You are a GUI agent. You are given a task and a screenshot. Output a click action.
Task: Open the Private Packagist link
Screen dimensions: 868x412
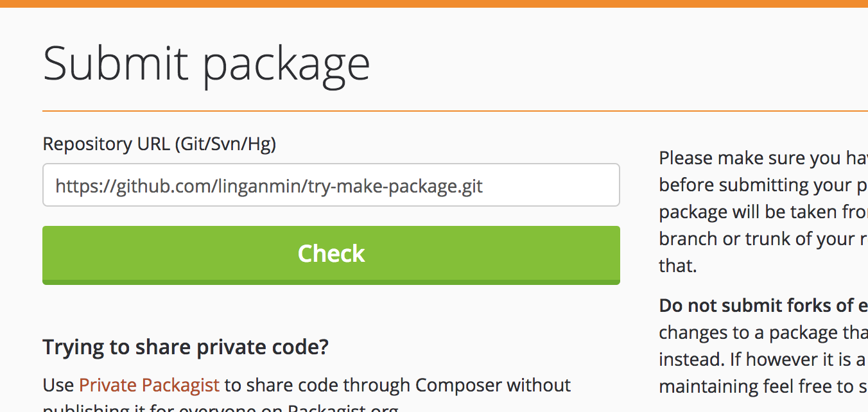coord(149,385)
